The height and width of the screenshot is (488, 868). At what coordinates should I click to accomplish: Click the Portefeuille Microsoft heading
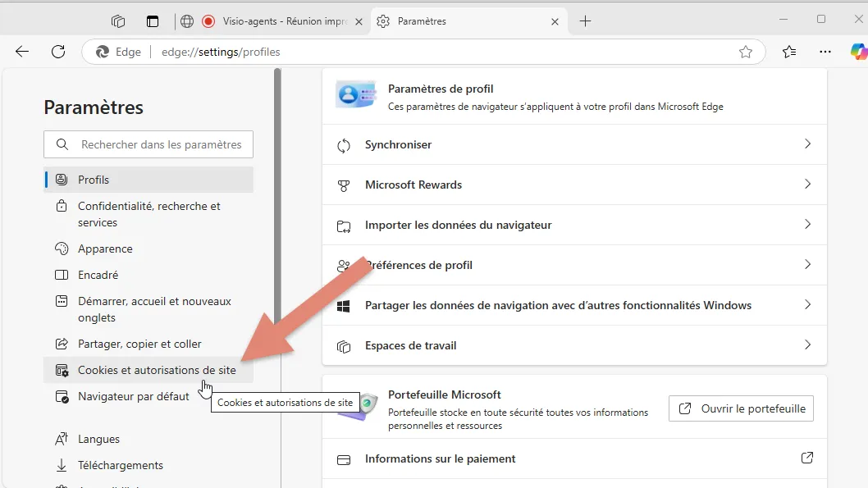point(445,395)
